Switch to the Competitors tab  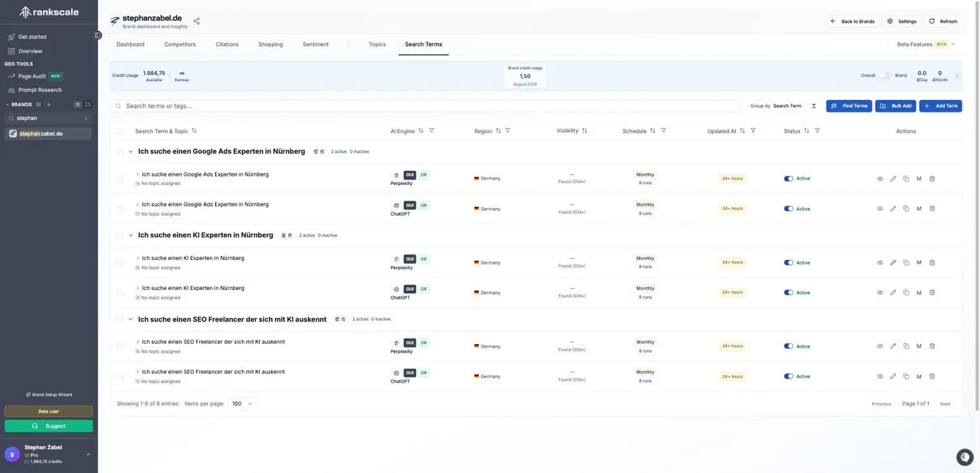[x=180, y=44]
